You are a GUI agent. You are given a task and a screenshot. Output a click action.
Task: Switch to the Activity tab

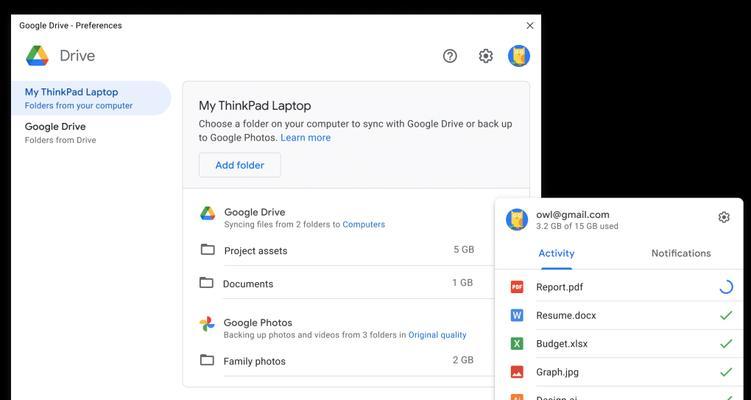[556, 253]
